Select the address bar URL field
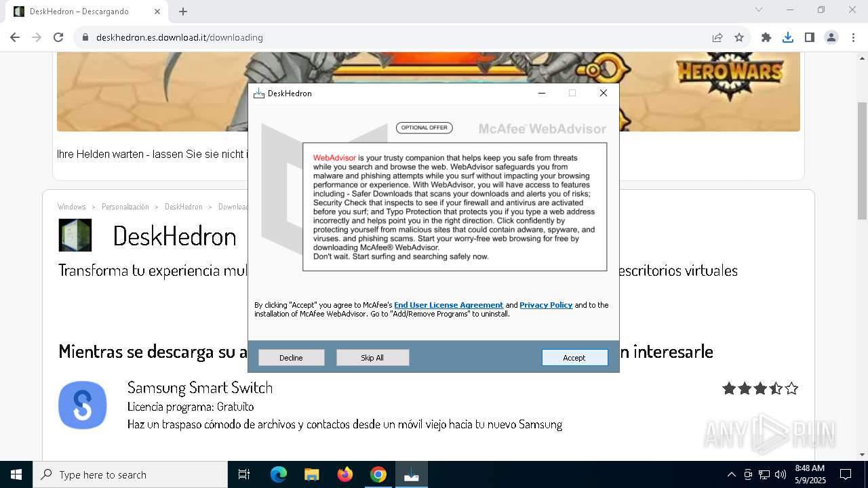Viewport: 868px width, 488px height. pos(393,37)
